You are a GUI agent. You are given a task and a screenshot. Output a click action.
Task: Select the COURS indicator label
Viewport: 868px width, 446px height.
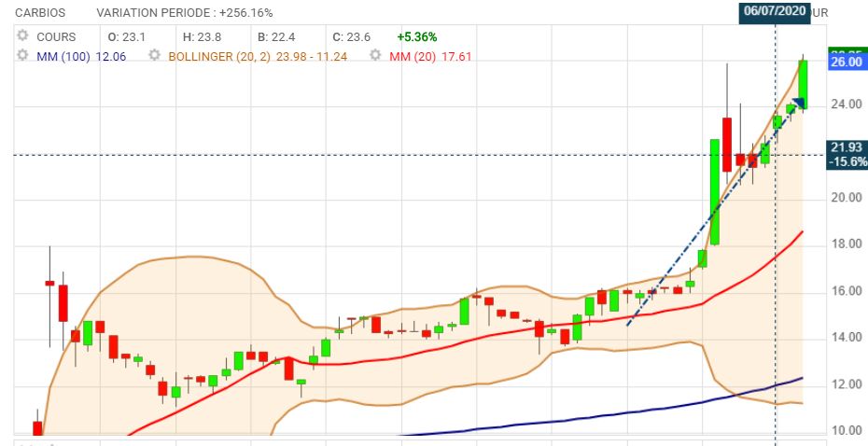(56, 37)
